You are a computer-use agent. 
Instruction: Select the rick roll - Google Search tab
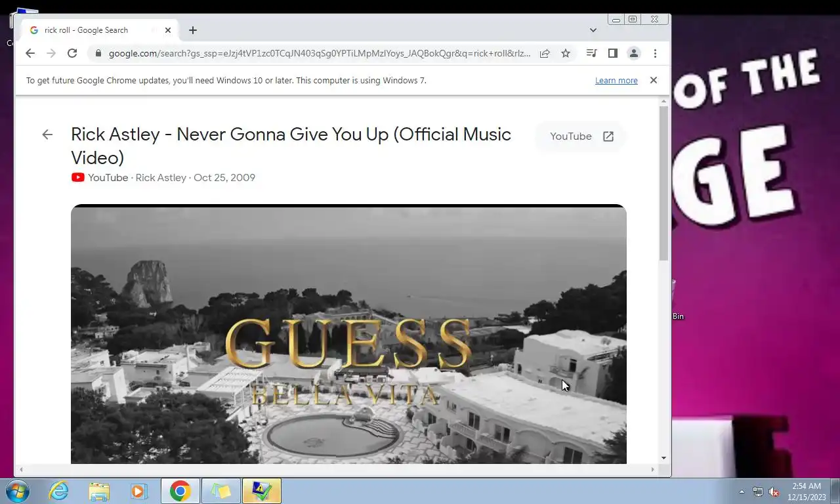(100, 30)
